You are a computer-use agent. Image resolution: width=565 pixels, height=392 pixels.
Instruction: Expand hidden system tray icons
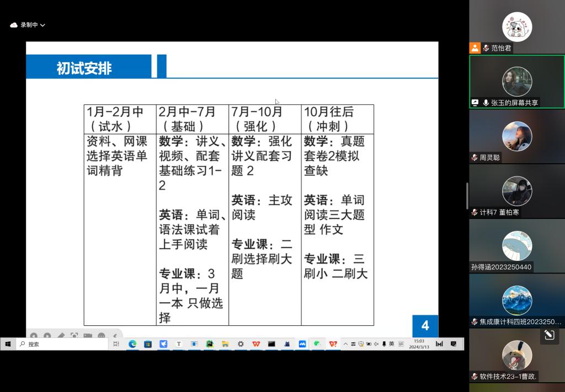point(346,344)
